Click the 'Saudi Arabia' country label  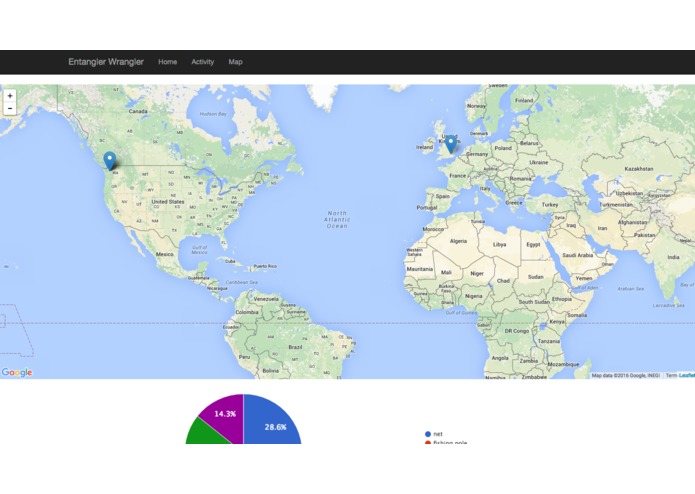(x=578, y=255)
